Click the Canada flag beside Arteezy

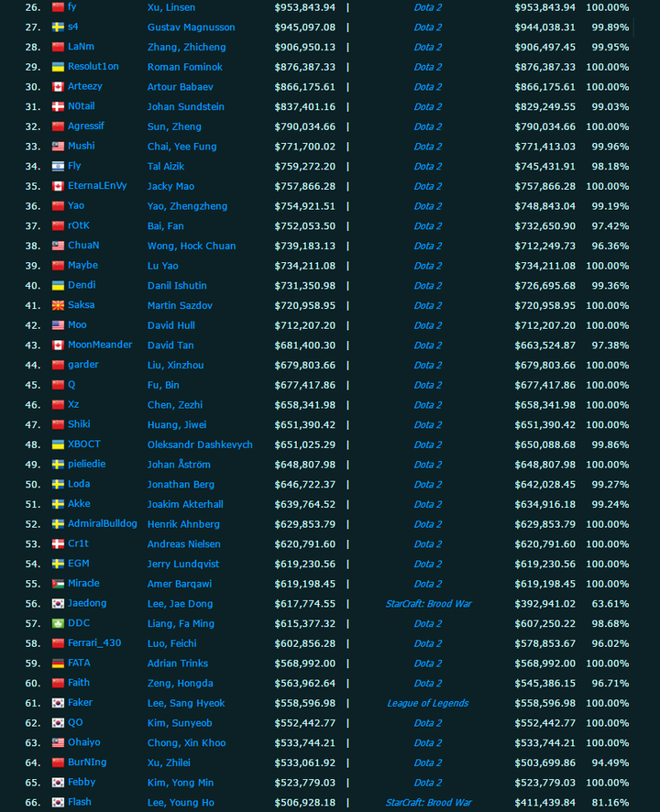click(58, 86)
